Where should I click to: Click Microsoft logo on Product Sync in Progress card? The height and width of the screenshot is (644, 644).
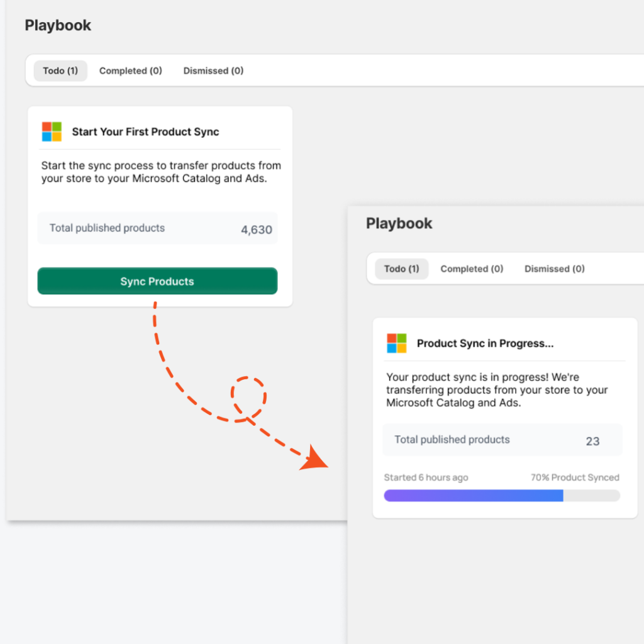pyautogui.click(x=397, y=343)
